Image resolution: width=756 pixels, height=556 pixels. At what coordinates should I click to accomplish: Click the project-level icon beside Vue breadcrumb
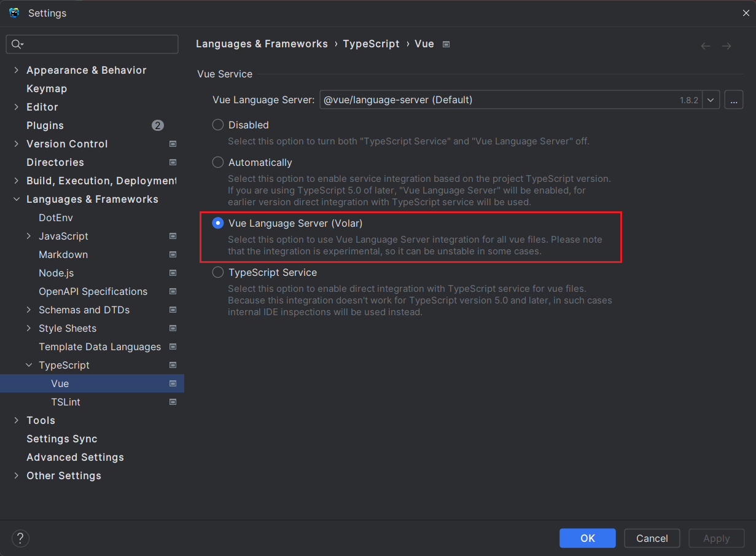pos(446,44)
